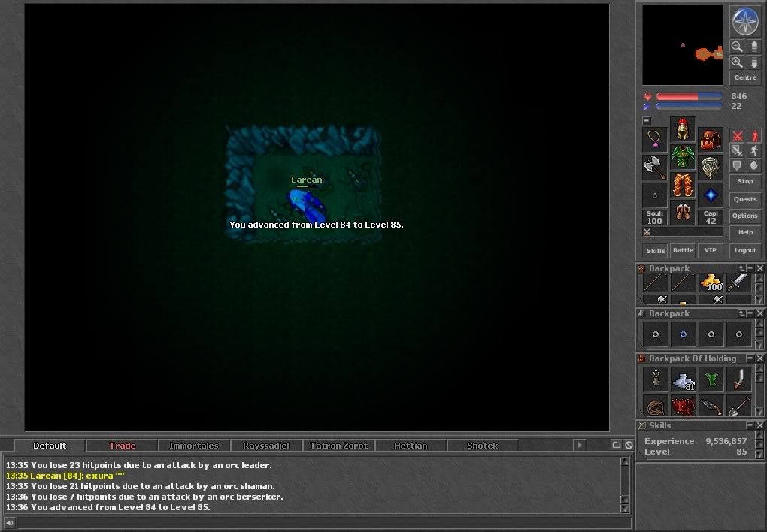767x532 pixels.
Task: Minimize the second Backpack window
Action: [750, 313]
